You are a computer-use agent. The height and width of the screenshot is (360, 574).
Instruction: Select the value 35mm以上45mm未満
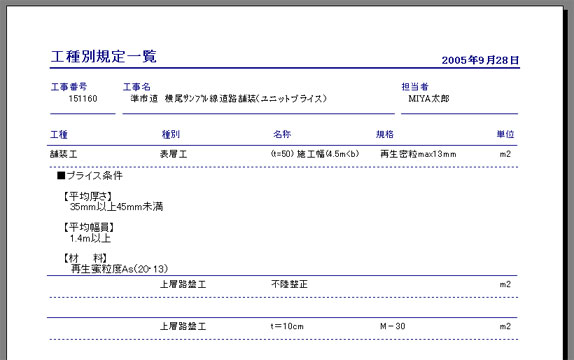point(116,207)
